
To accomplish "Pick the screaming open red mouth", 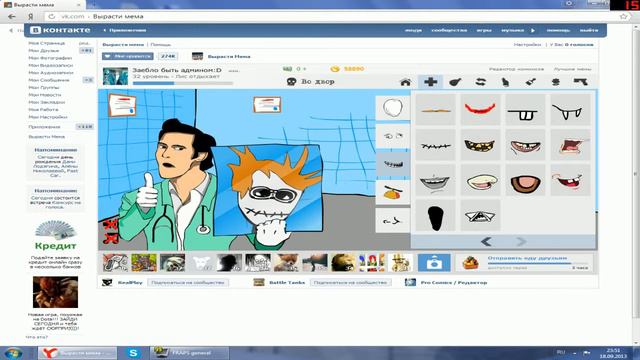I will [x=570, y=145].
